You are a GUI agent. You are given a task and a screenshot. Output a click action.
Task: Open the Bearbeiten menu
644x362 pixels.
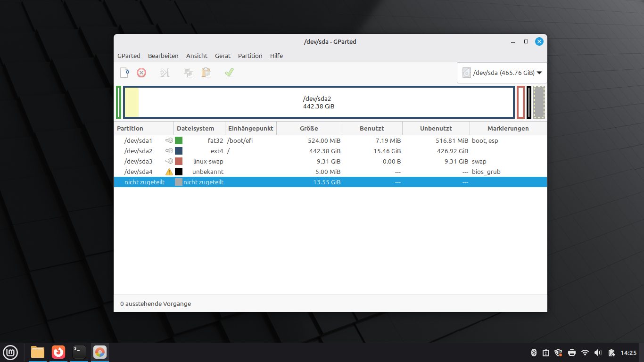(x=163, y=56)
